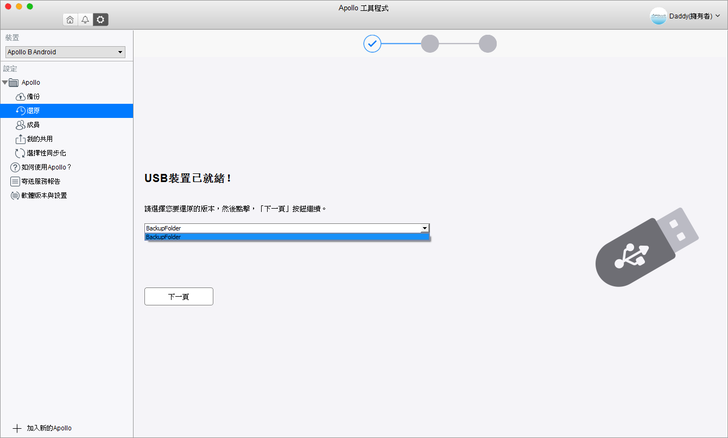The height and width of the screenshot is (438, 728).
Task: Click the selective sync arrows icon
Action: [x=20, y=153]
